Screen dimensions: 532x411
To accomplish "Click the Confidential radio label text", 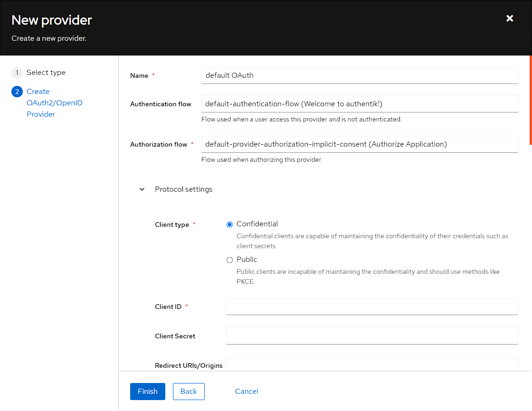I will (x=257, y=224).
